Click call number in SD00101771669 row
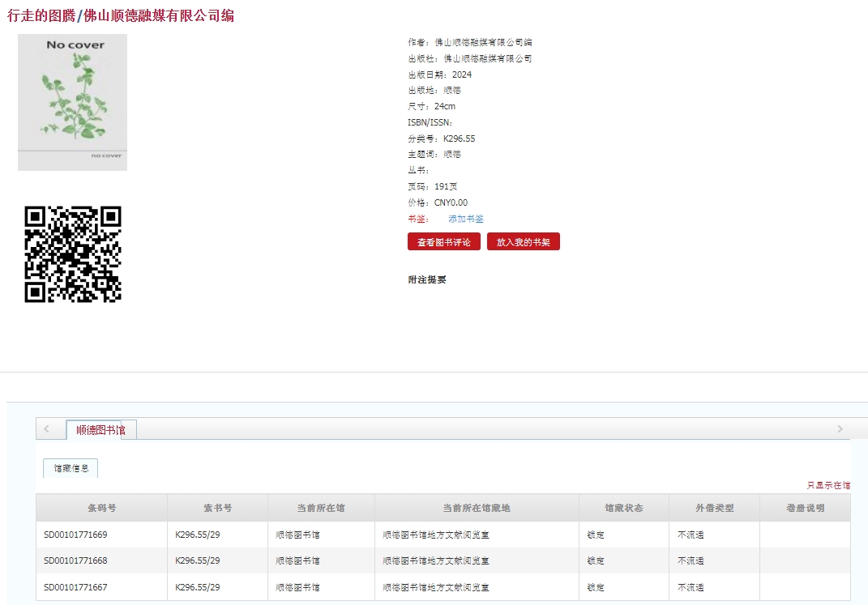This screenshot has height=605, width=868. pos(198,535)
